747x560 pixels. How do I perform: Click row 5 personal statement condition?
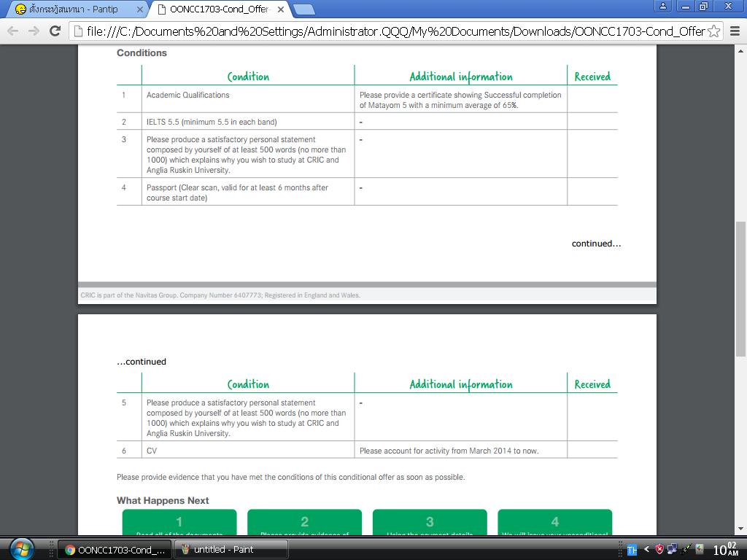click(x=247, y=418)
